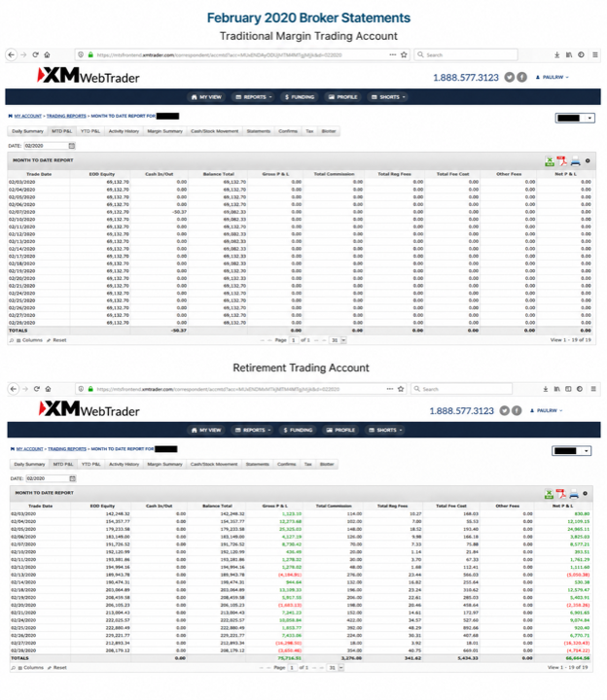The image size is (607, 700).
Task: Open PAULRW user dropdown in Traditional Margin page
Action: [553, 77]
